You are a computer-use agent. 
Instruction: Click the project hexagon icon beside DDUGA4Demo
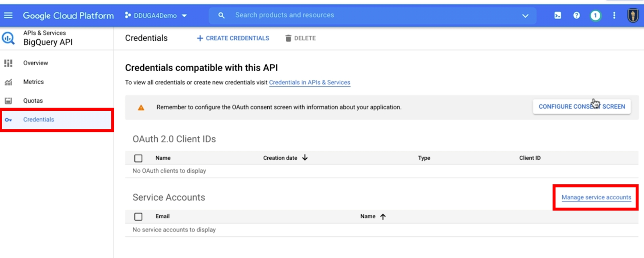(x=128, y=15)
